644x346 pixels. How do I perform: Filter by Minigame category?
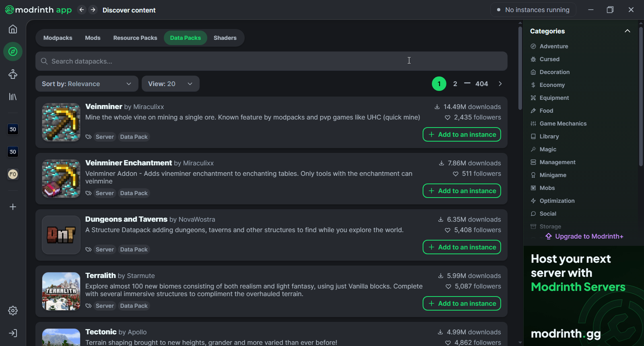[548, 175]
